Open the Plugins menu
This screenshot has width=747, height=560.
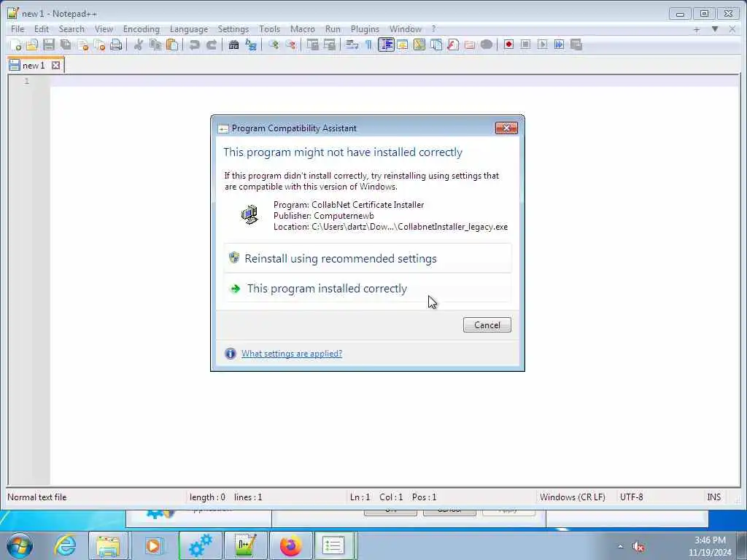[365, 29]
